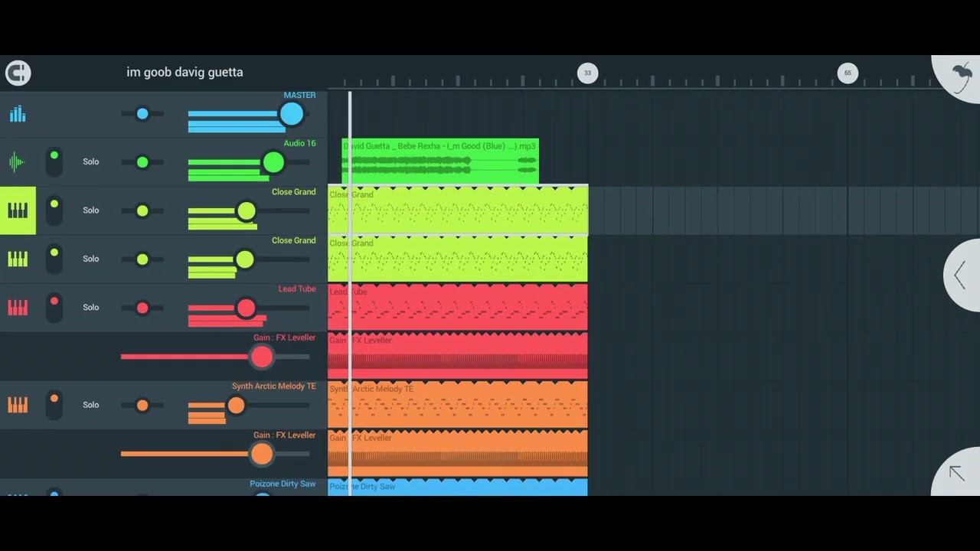This screenshot has height=551, width=980.
Task: Select the Synth Arctic Melody TE piano icon
Action: coord(18,405)
